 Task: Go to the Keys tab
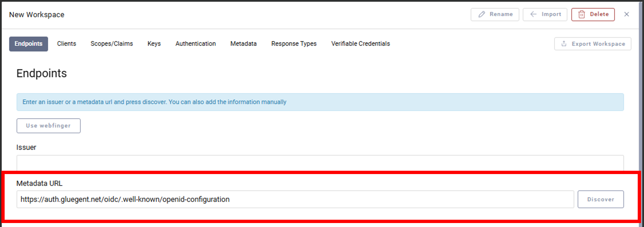coord(154,44)
